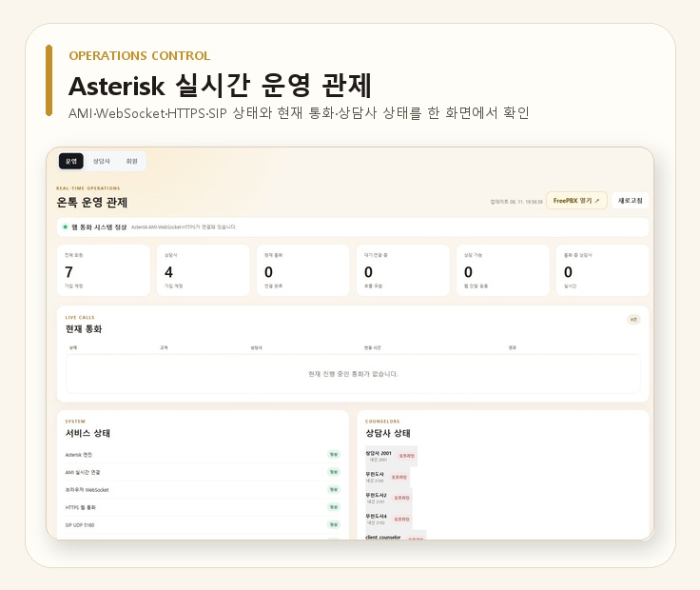
Task: Click the 오프라인 badge for 무현도사4
Action: (401, 519)
